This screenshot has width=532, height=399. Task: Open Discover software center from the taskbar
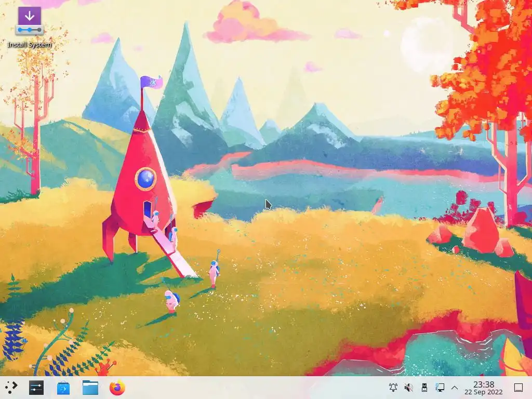tap(63, 388)
